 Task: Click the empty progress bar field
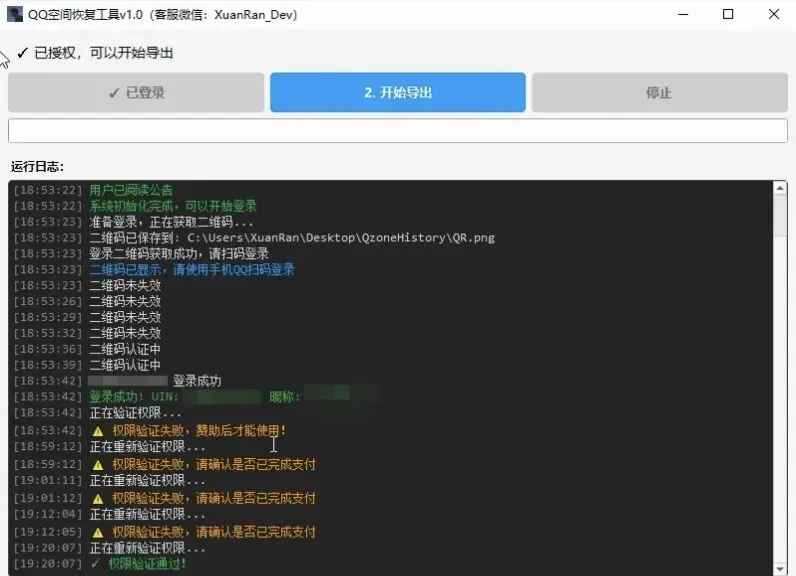click(398, 131)
